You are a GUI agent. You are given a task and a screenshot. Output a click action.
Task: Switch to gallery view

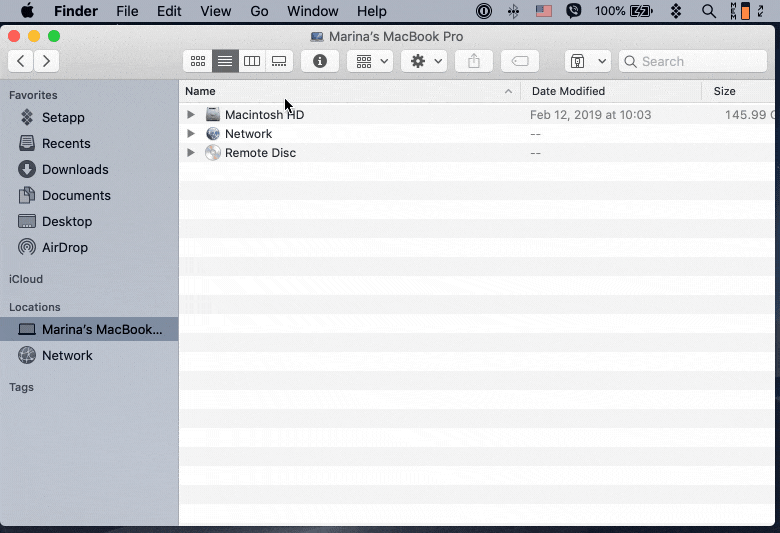[x=279, y=61]
